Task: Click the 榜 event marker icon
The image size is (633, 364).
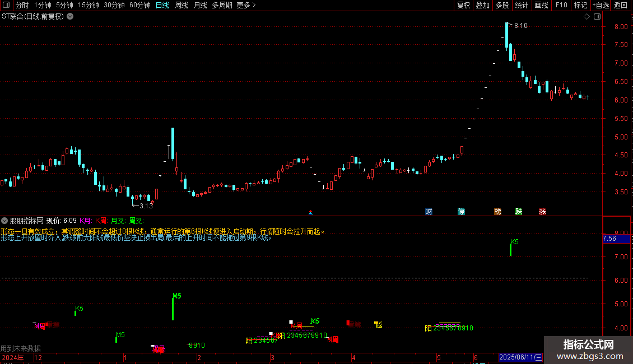Action: [498, 212]
